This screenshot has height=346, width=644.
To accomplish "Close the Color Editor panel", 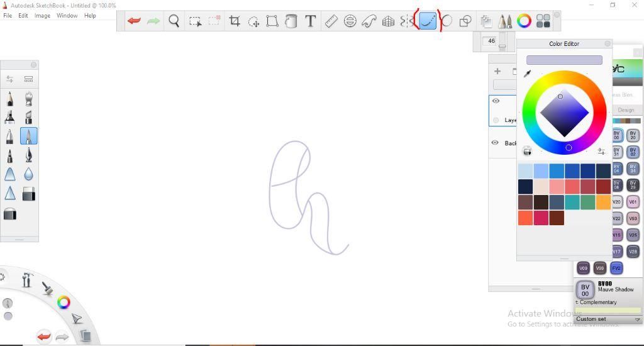I will point(608,43).
